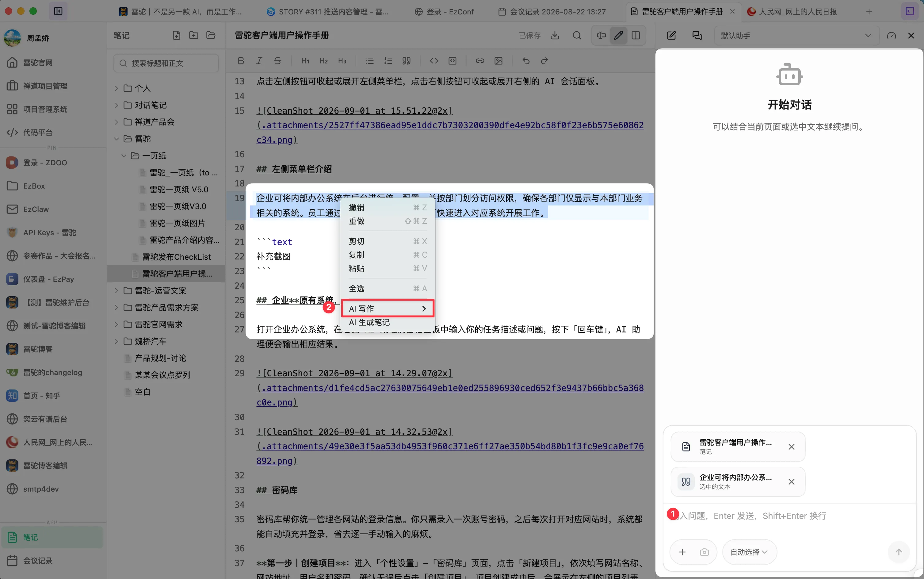Search within the note
The image size is (924, 579).
coord(577,35)
